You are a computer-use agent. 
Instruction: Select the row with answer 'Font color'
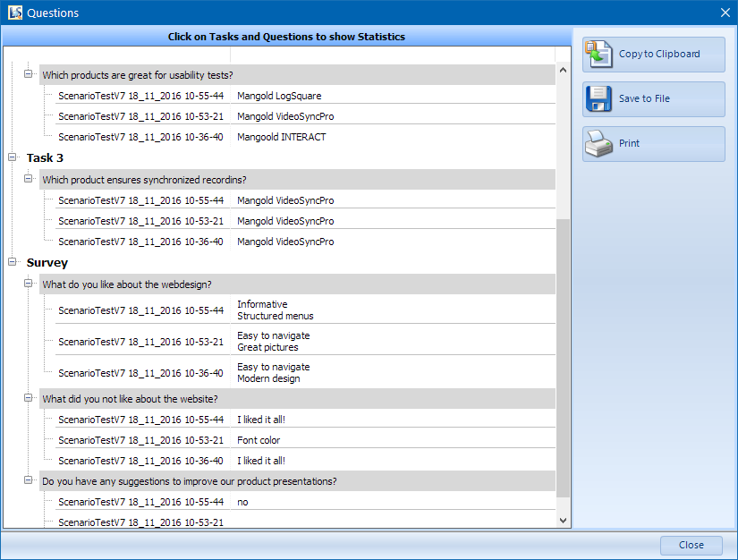pos(259,440)
